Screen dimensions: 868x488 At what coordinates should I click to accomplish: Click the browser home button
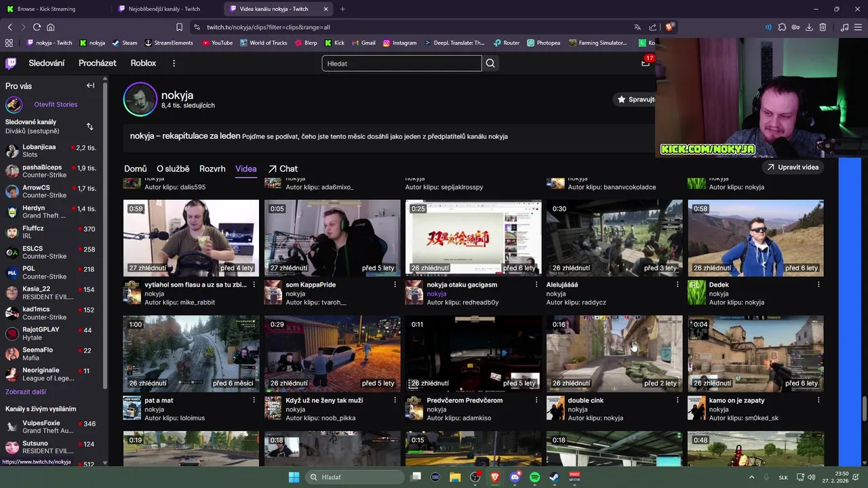coord(50,27)
